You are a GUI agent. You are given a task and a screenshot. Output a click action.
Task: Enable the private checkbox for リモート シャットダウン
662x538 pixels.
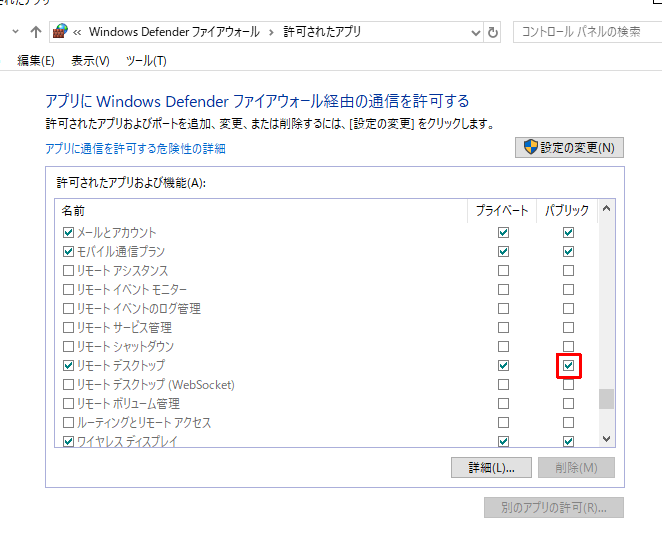tap(503, 347)
